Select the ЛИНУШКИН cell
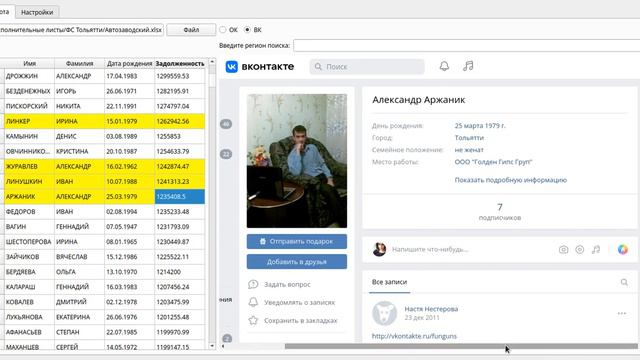Image resolution: width=640 pixels, height=360 pixels. [29, 182]
